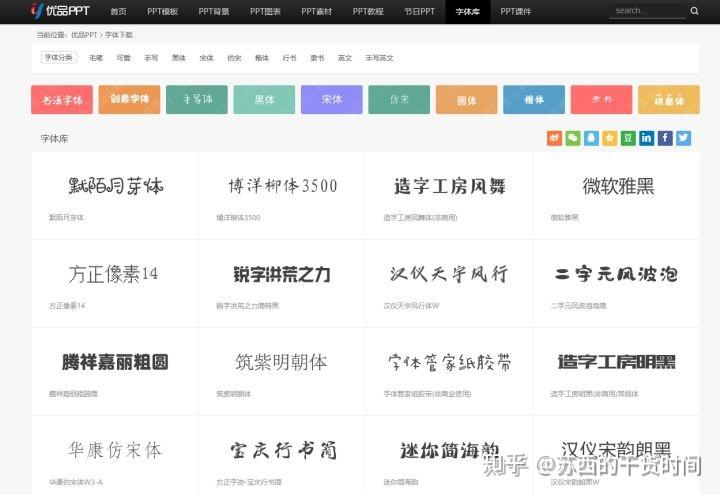Open the PPT课件 nav item
This screenshot has height=495, width=720.
516,11
